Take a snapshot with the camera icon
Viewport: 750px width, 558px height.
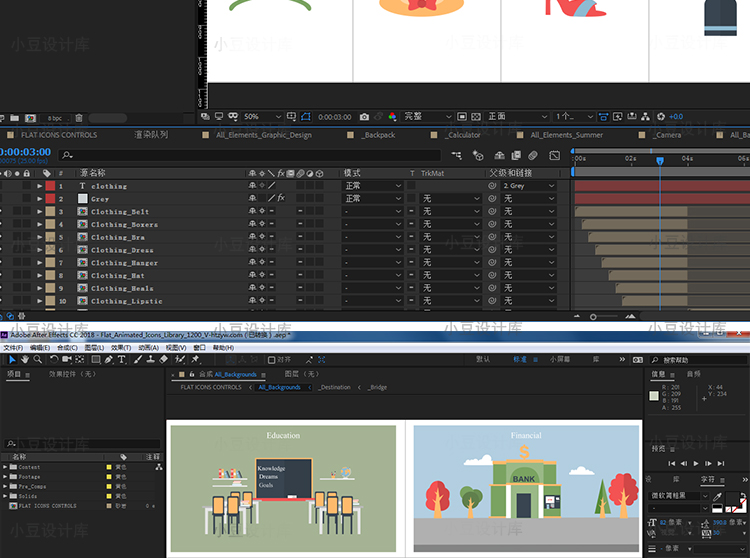tap(364, 117)
